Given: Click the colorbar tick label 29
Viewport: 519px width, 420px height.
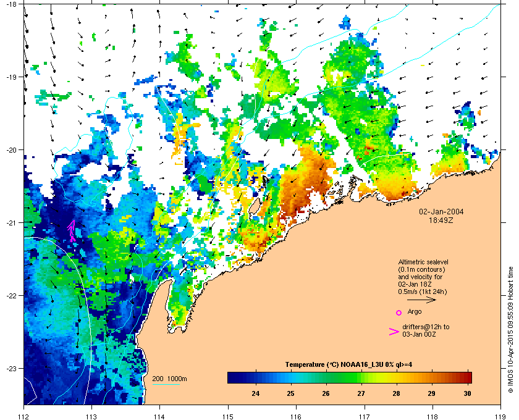Looking at the screenshot, I should click(x=431, y=393).
